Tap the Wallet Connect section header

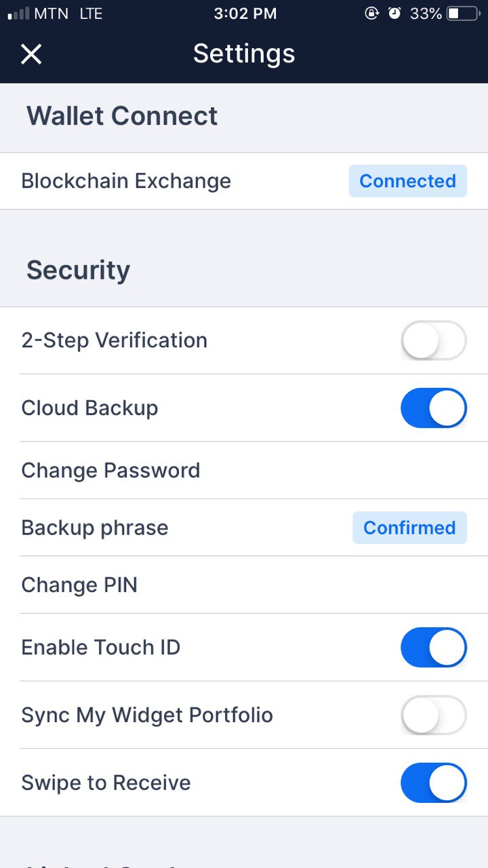[x=122, y=116]
